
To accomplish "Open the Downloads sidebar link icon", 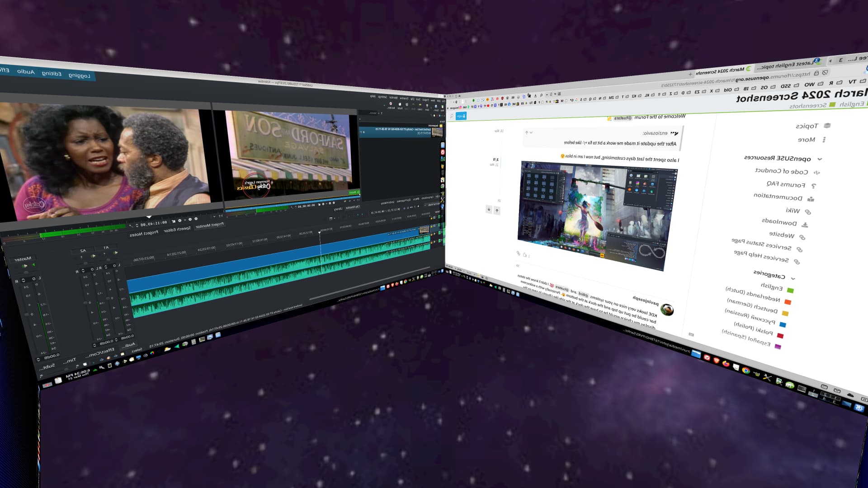I will pos(805,224).
